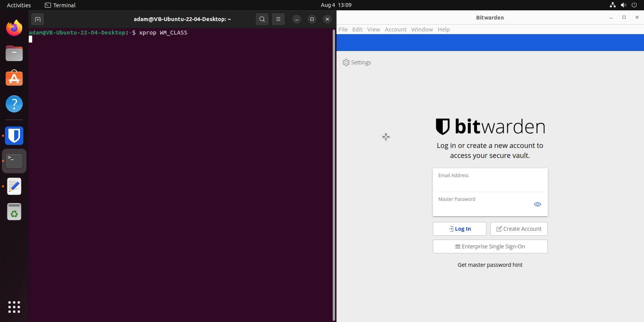644x322 pixels.
Task: Open the Trash in the dock
Action: click(14, 212)
